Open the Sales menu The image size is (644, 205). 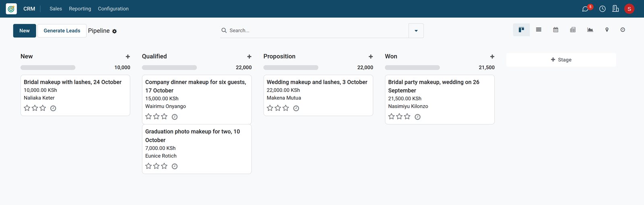coord(56,9)
